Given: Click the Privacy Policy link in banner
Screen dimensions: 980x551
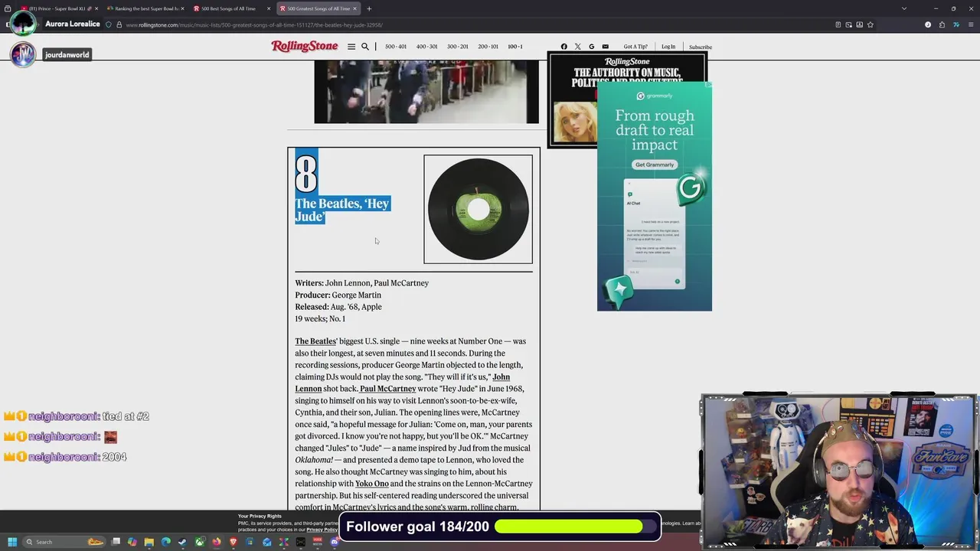Looking at the screenshot, I should coord(322,530).
